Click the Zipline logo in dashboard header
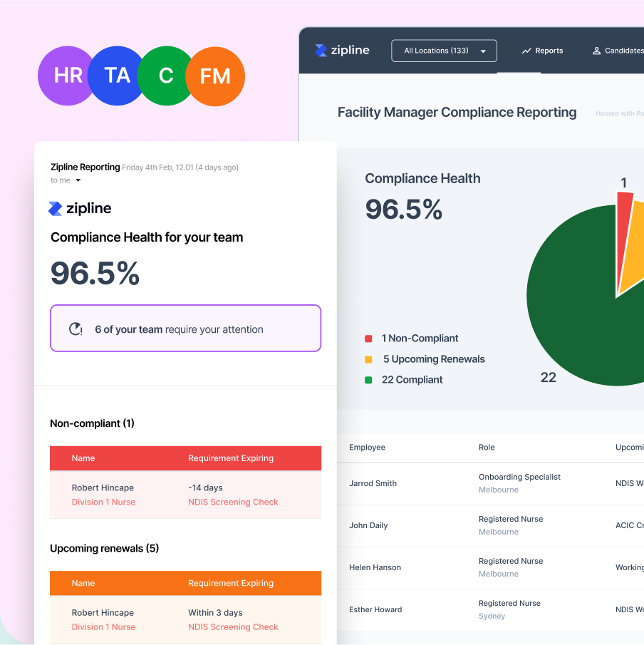 click(342, 50)
